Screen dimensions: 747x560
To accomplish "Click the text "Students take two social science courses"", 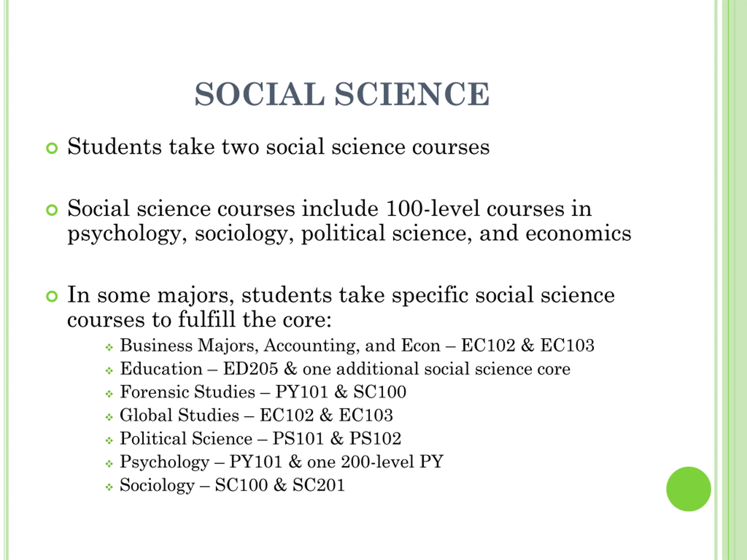I will coord(278,147).
